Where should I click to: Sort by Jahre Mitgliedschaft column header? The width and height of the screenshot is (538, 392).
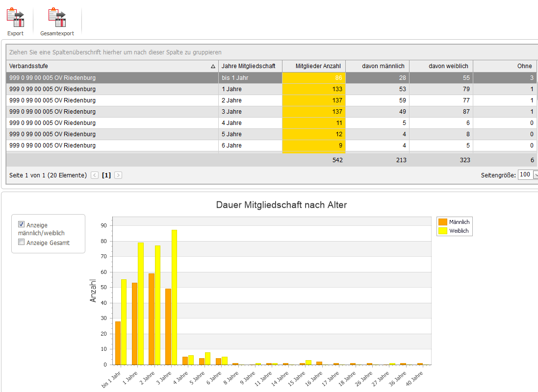pyautogui.click(x=250, y=66)
